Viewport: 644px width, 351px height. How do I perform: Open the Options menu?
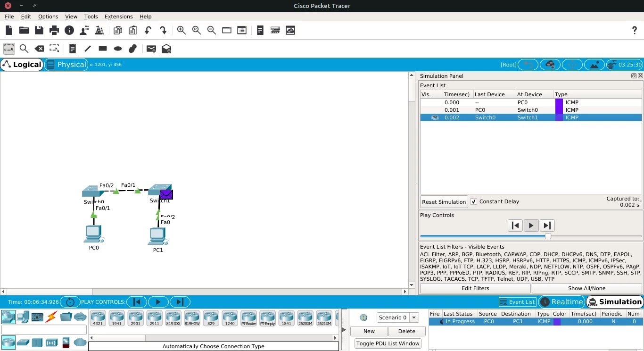[x=48, y=17]
